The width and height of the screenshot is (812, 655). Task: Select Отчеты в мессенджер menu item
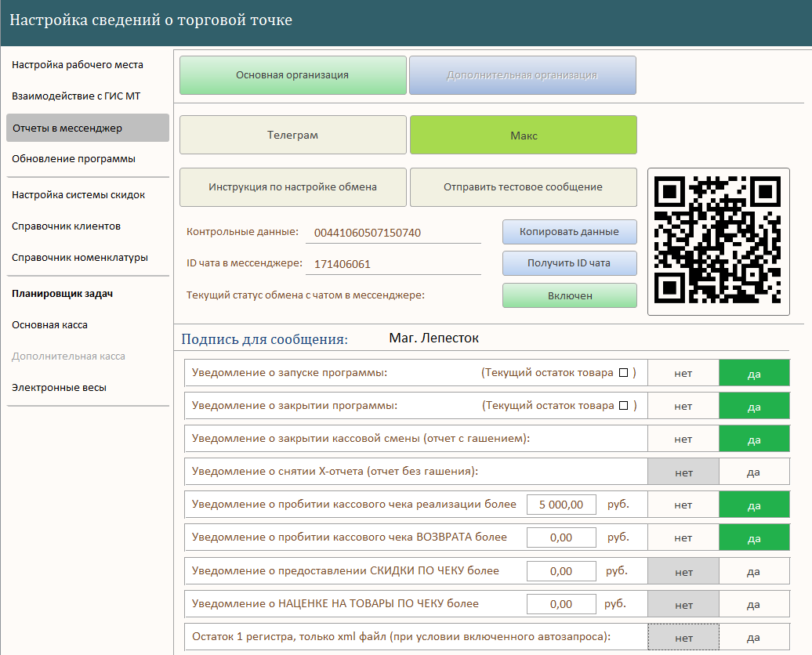pos(88,128)
